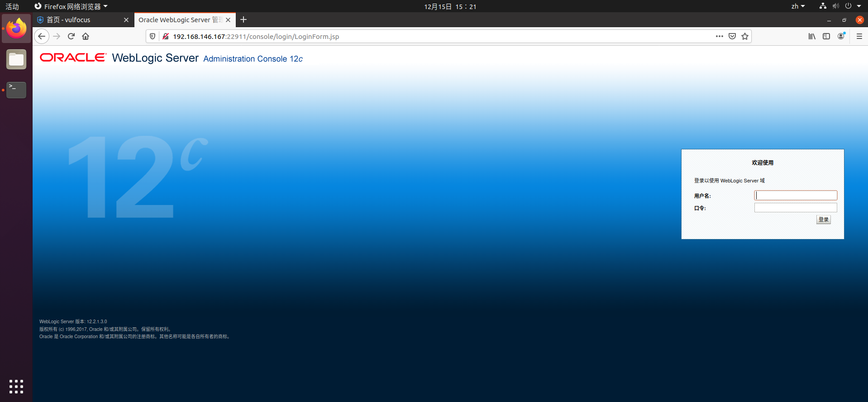This screenshot has width=868, height=402.
Task: Open page actions three-dot menu
Action: tap(720, 36)
